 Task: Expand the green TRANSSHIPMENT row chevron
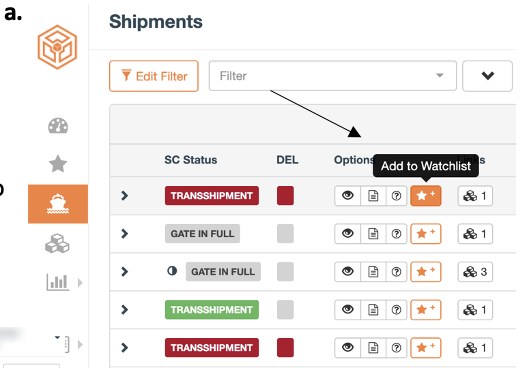124,309
